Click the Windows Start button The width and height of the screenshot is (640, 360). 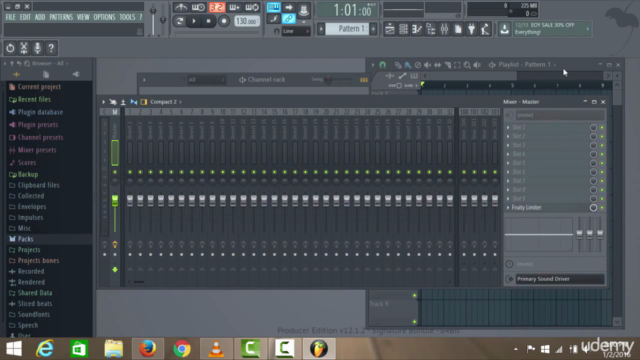coord(14,349)
